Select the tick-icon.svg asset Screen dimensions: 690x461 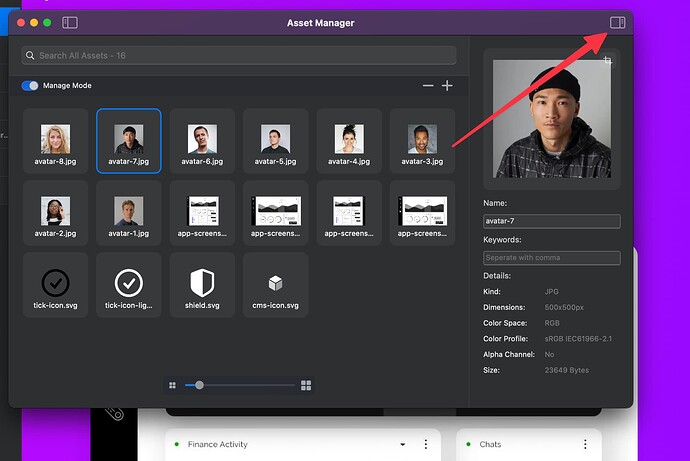(55, 284)
